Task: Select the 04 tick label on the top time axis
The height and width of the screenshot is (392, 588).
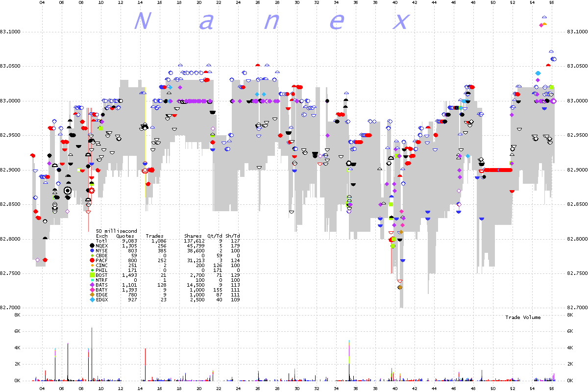Action: tap(42, 2)
